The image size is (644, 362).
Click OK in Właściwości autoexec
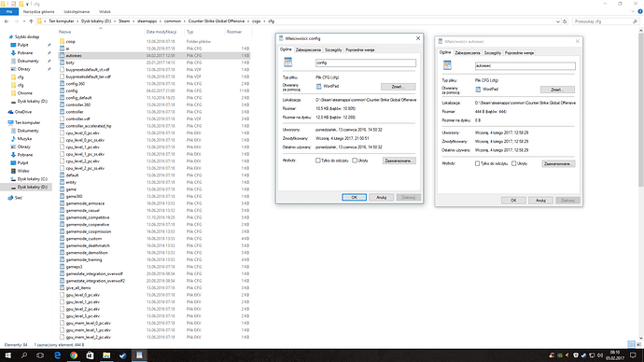(x=513, y=201)
